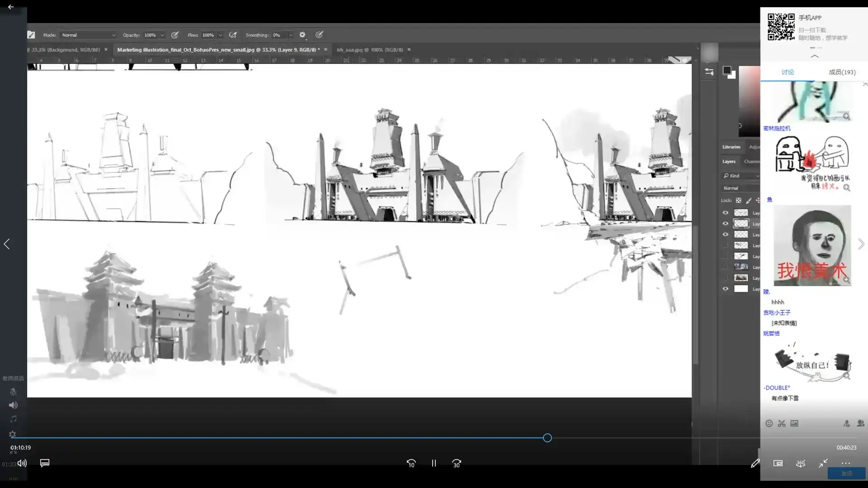Open the emoji picker in chat
Viewport: 868px width, 488px height.
[769, 423]
